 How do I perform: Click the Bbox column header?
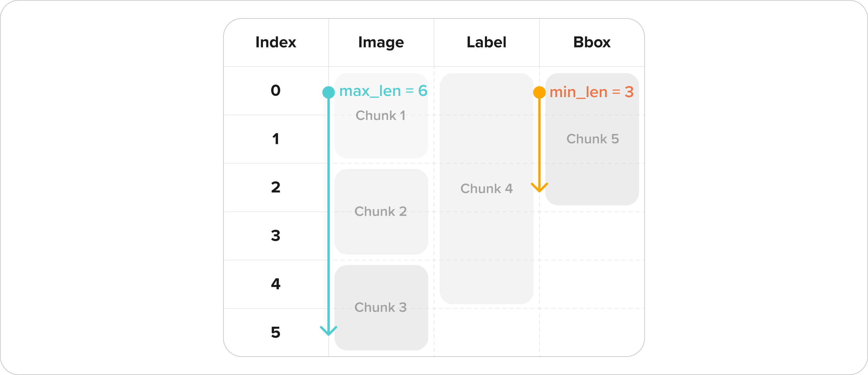[x=592, y=42]
